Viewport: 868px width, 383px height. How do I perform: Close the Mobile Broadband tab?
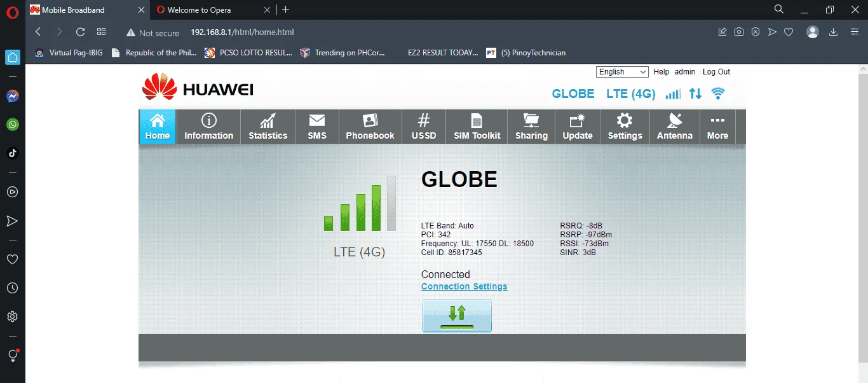[141, 10]
